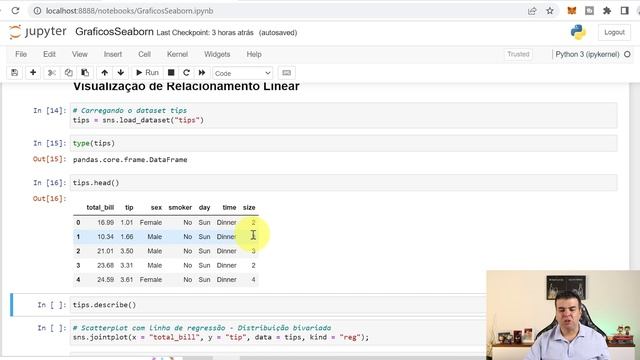Open MetaMask fox extension icon
640x360 pixels.
[x=572, y=11]
